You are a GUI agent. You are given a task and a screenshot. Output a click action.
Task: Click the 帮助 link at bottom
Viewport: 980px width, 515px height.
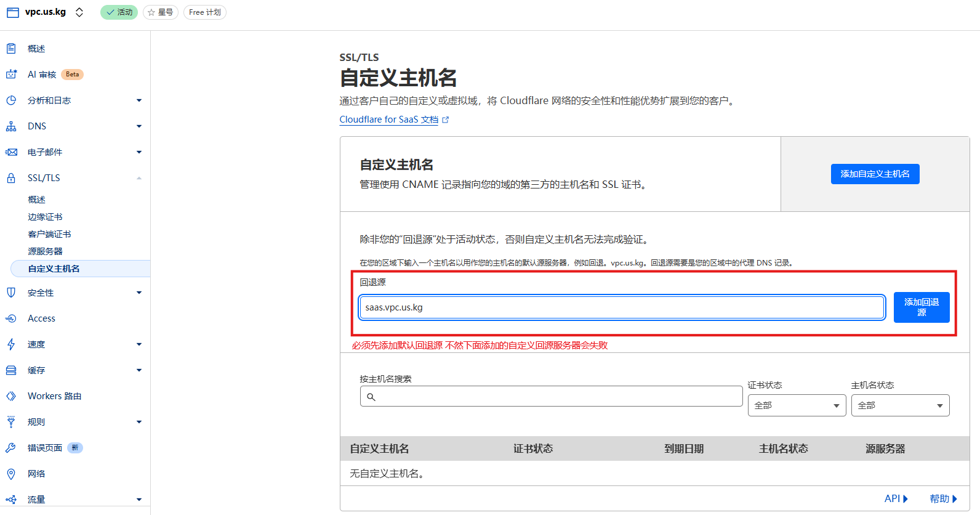click(x=944, y=498)
